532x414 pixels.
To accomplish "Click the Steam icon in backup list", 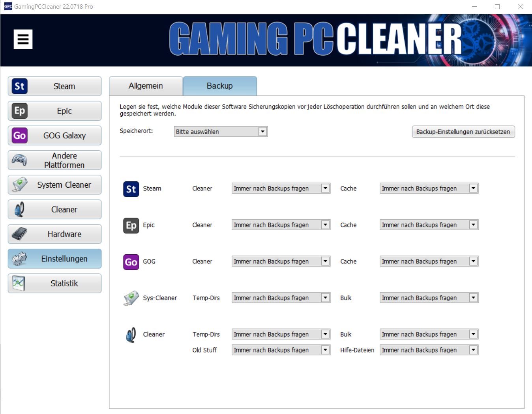I will (x=131, y=189).
